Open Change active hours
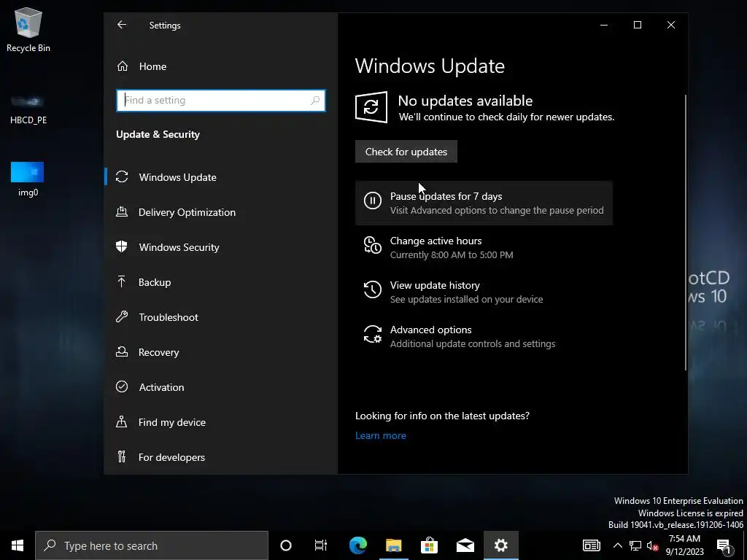 [484, 248]
